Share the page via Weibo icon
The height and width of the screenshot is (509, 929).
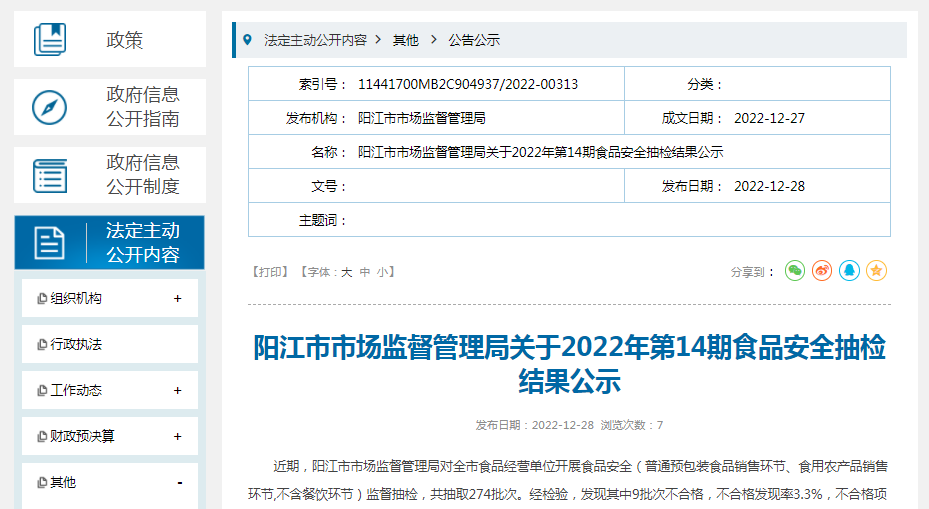coord(822,271)
